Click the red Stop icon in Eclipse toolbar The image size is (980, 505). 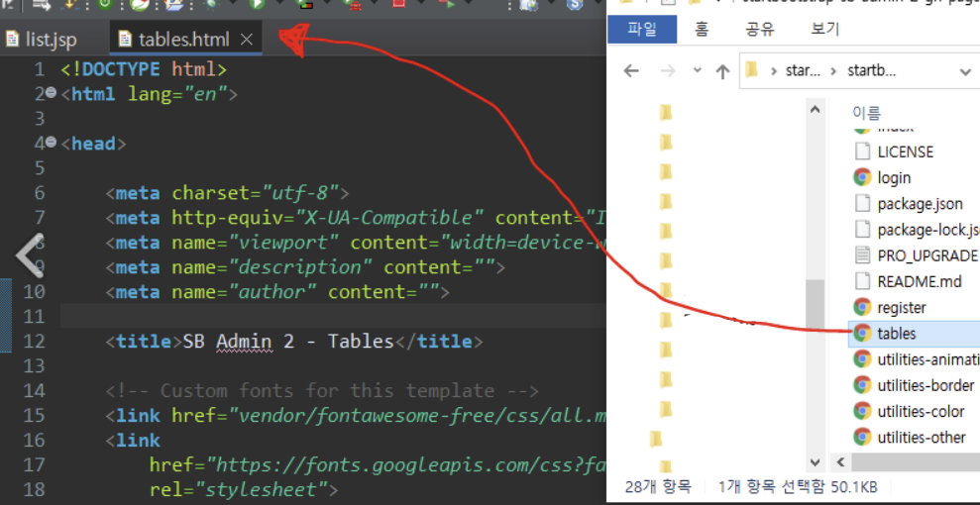click(398, 4)
